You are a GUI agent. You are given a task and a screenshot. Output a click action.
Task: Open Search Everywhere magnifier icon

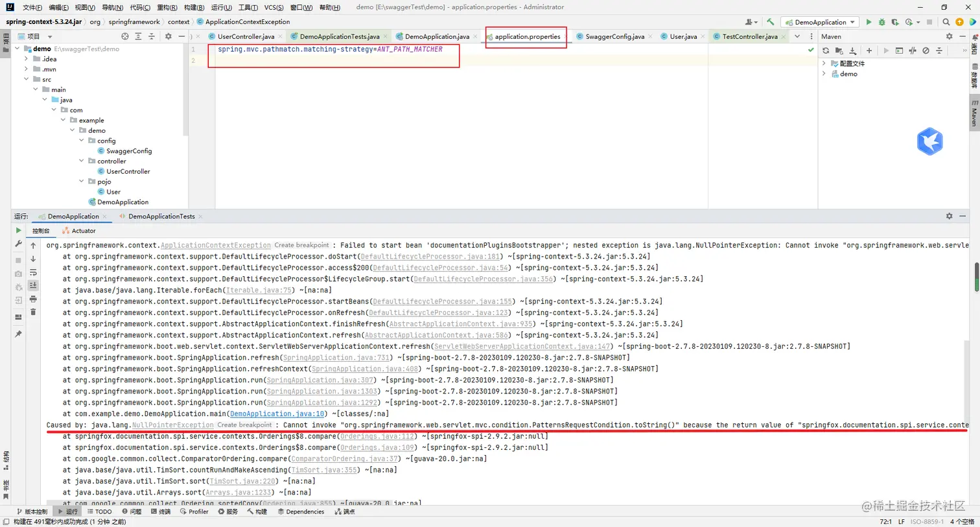pos(946,22)
